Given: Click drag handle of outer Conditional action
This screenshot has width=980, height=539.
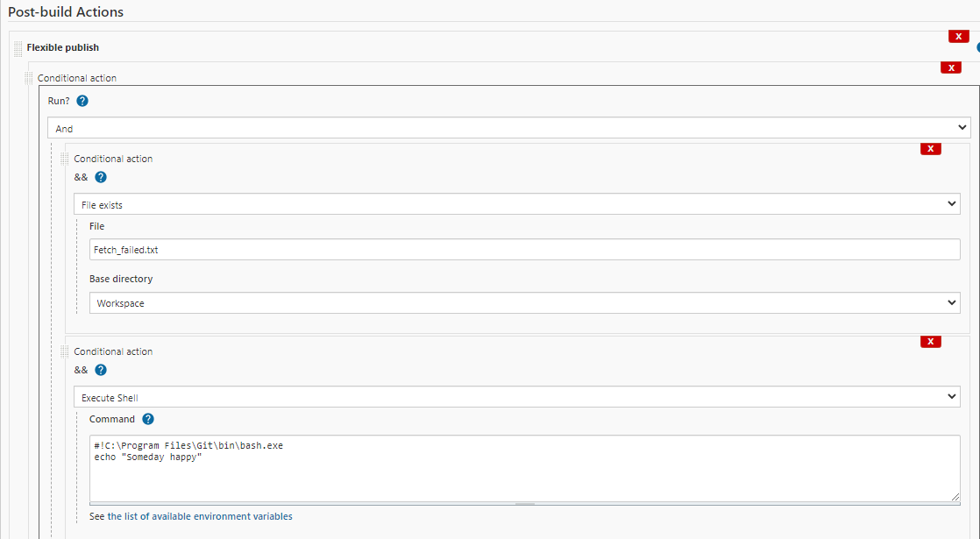Looking at the screenshot, I should (x=29, y=78).
